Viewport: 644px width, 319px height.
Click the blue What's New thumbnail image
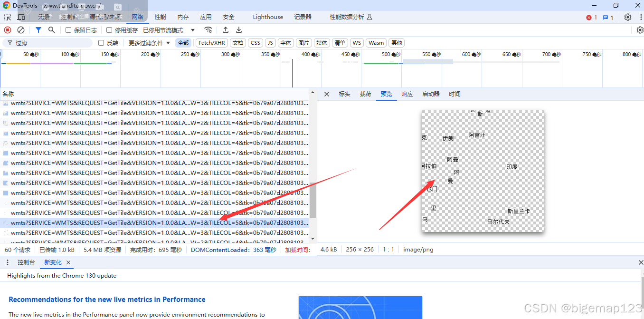pos(360,308)
